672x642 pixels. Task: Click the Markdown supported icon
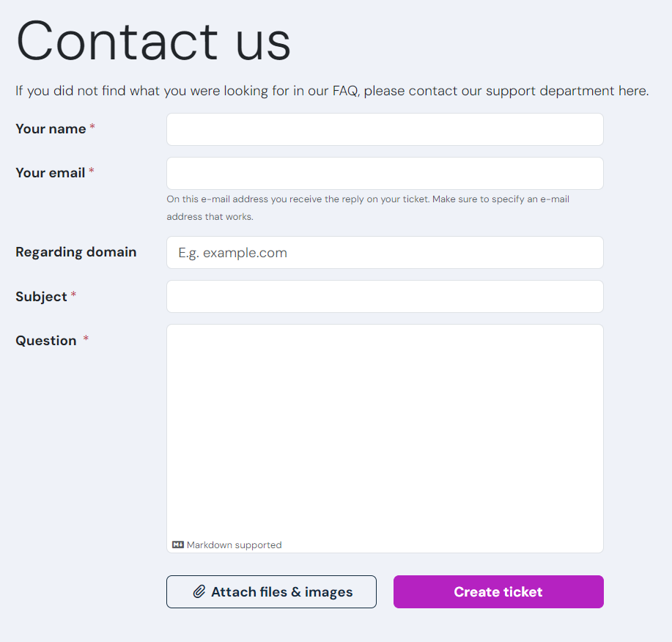point(177,545)
